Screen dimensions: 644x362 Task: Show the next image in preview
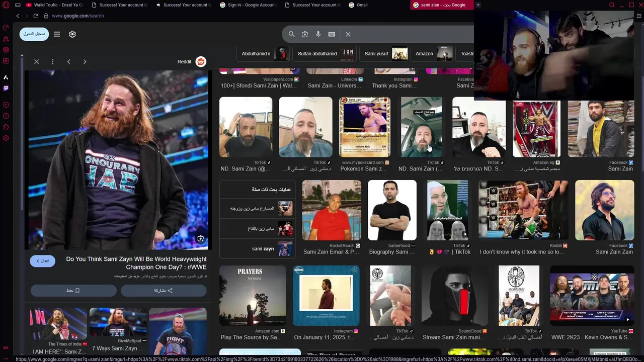click(x=85, y=61)
